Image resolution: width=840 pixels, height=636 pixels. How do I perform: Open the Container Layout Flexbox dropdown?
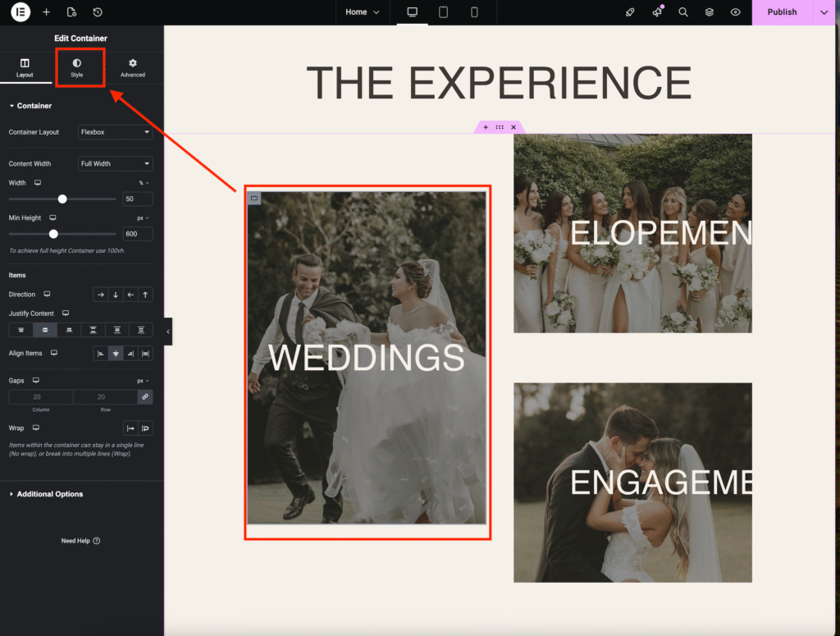click(115, 132)
